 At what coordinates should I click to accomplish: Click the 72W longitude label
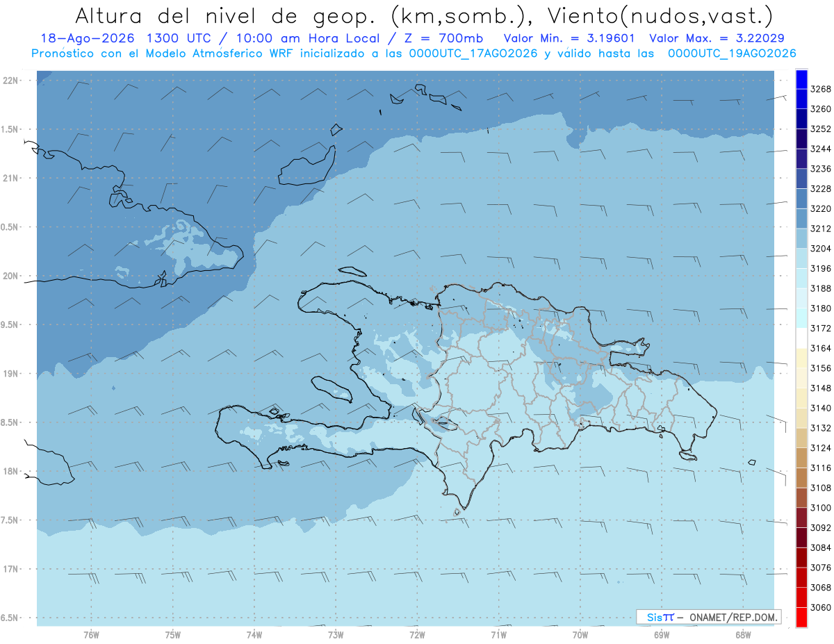[417, 635]
